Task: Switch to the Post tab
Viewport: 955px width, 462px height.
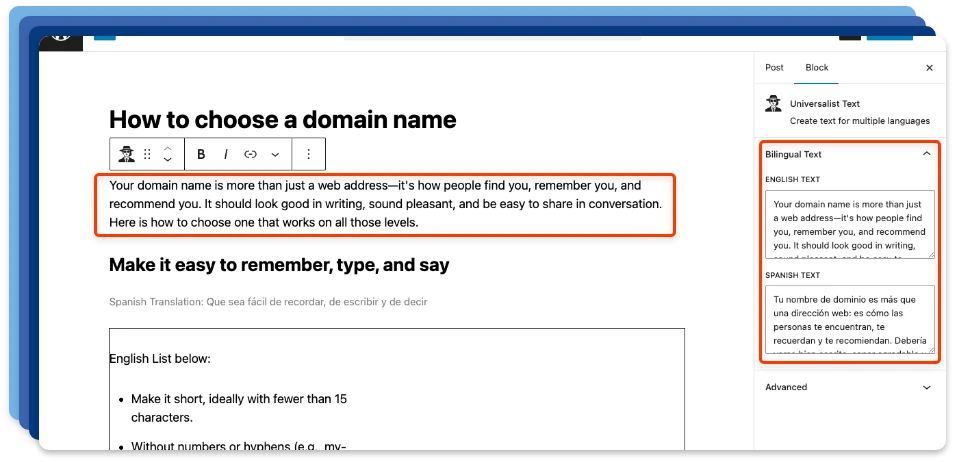Action: tap(774, 68)
